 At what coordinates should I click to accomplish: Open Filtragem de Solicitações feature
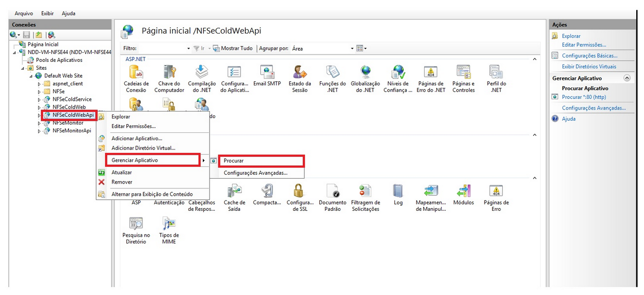365,192
